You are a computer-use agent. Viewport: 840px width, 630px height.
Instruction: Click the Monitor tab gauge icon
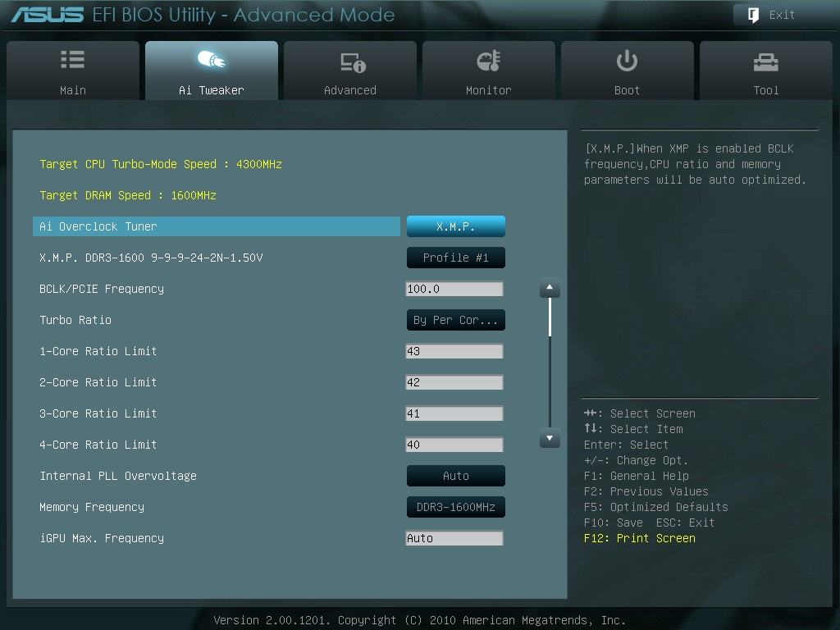pos(489,61)
